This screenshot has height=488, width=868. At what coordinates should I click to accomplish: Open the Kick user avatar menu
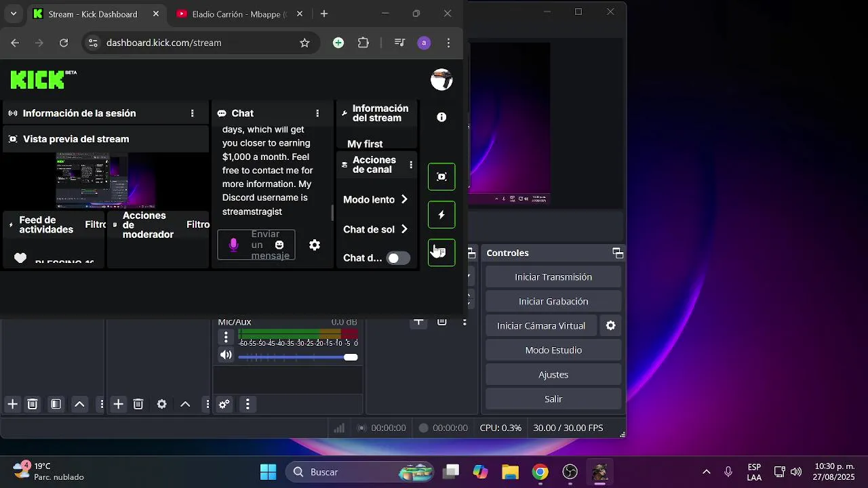coord(441,79)
